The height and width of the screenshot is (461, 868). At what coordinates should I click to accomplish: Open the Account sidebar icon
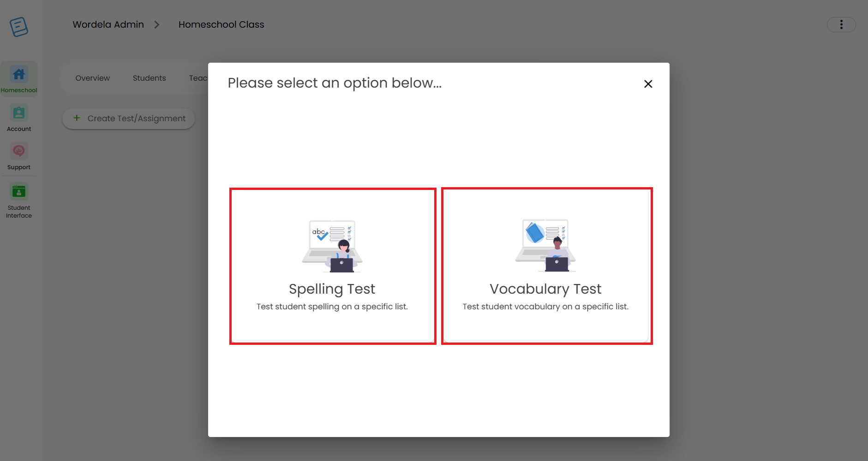(19, 113)
